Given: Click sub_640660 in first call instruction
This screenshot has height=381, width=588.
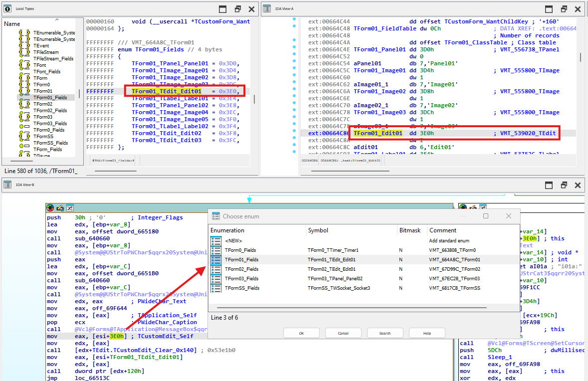Looking at the screenshot, I should tap(92, 238).
